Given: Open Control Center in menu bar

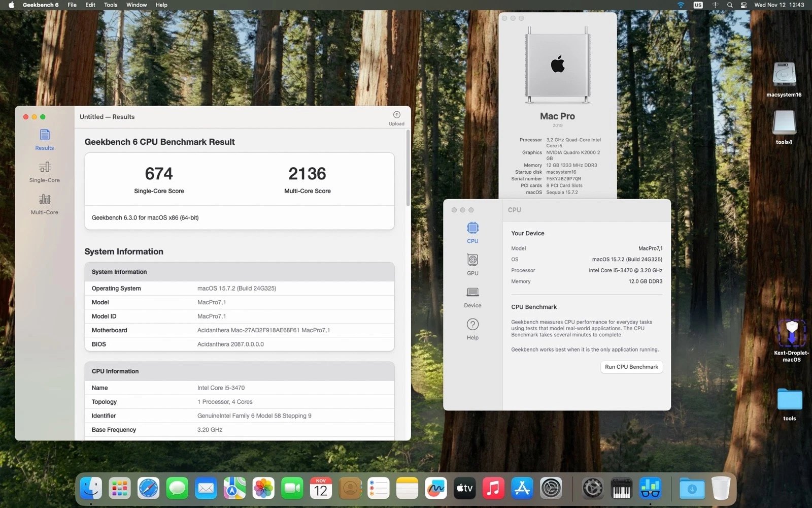Looking at the screenshot, I should [x=743, y=5].
